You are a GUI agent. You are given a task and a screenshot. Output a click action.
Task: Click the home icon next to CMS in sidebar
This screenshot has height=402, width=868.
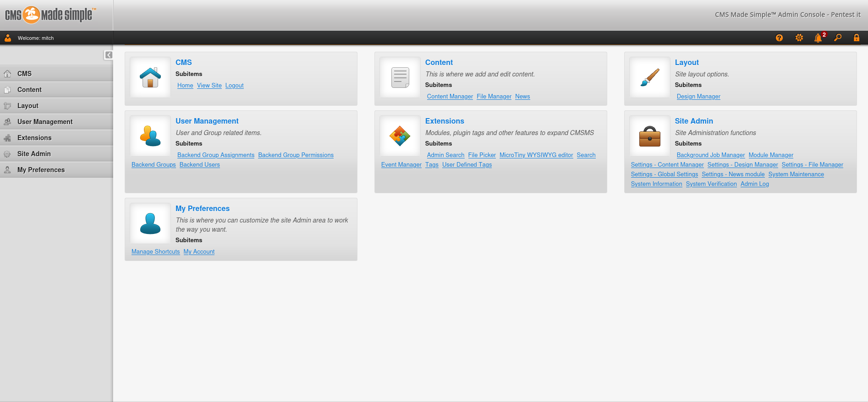(x=7, y=73)
